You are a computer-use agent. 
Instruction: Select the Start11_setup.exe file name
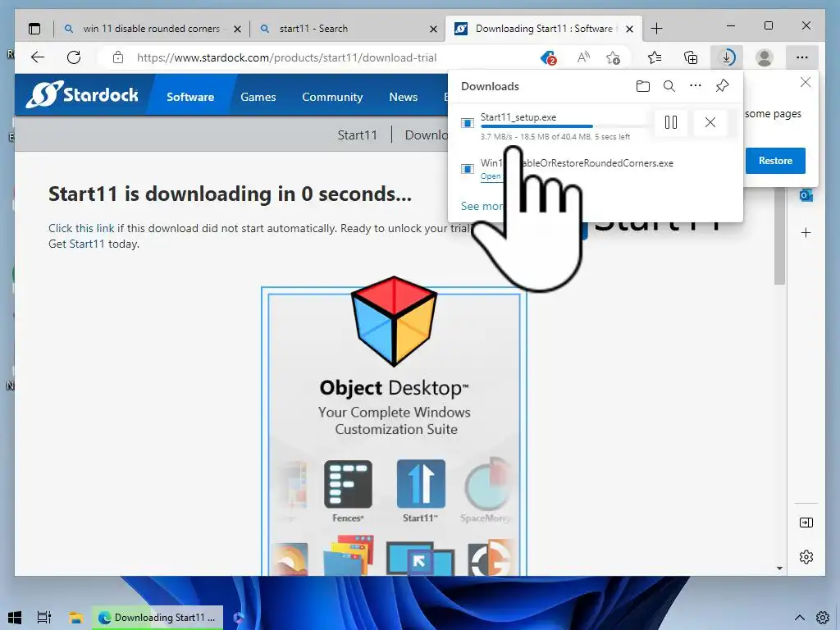tap(518, 117)
